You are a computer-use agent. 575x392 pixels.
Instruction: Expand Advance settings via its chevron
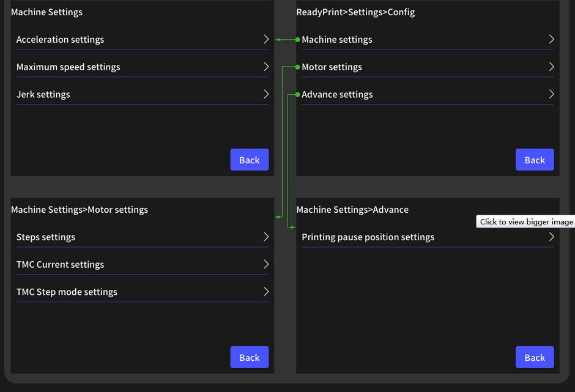551,94
